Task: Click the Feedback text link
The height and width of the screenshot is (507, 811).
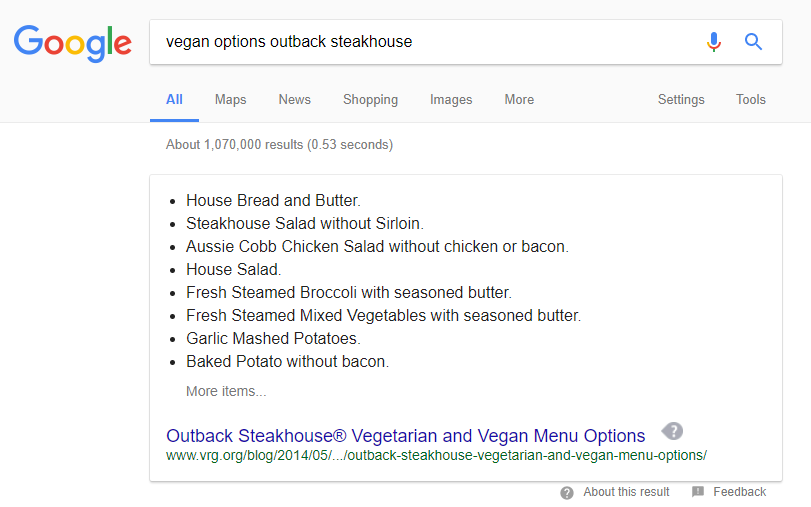Action: tap(740, 491)
